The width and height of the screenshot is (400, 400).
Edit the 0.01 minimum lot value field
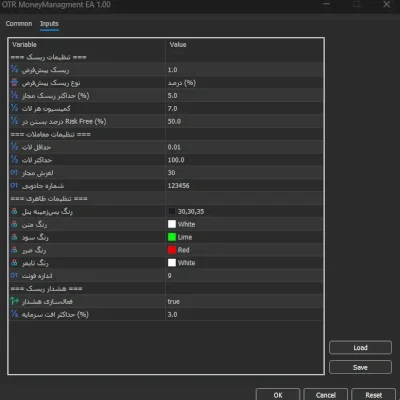pos(244,147)
